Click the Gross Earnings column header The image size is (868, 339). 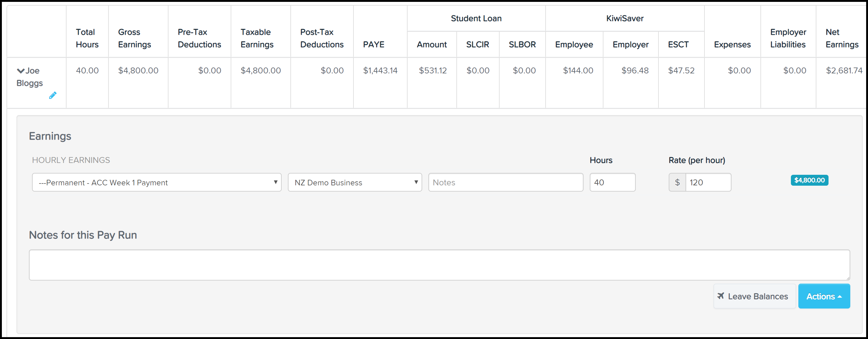134,38
